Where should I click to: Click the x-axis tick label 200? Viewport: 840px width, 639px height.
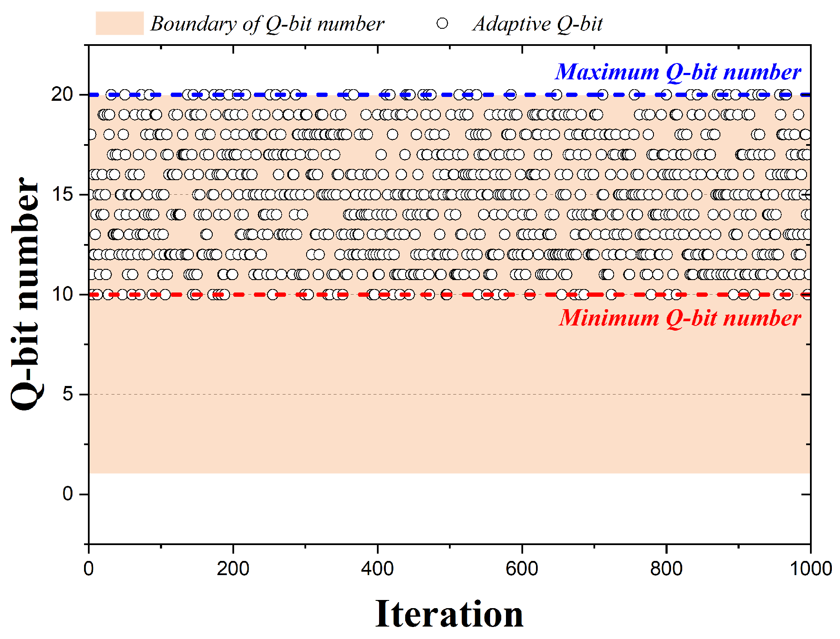click(x=233, y=569)
